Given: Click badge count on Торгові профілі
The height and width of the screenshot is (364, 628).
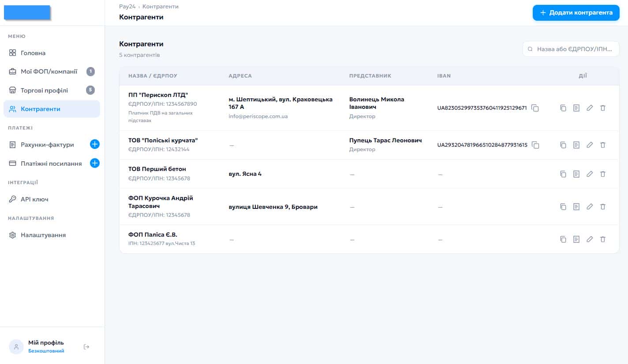Looking at the screenshot, I should coord(90,90).
